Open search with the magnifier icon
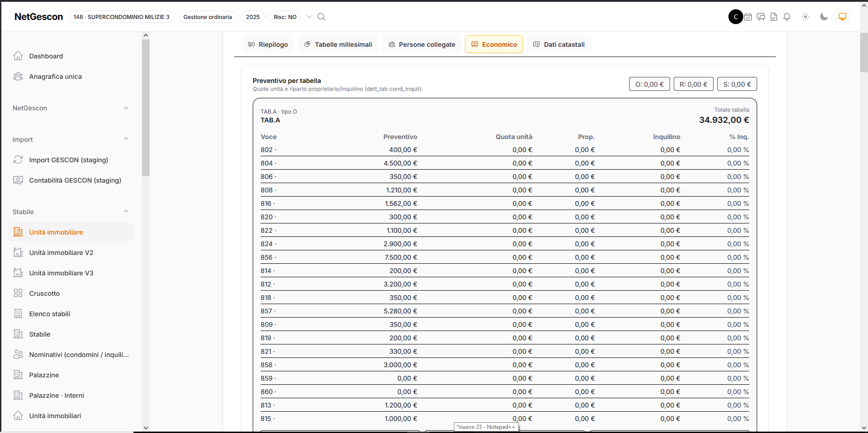Viewport: 868px width, 433px height. click(x=321, y=17)
